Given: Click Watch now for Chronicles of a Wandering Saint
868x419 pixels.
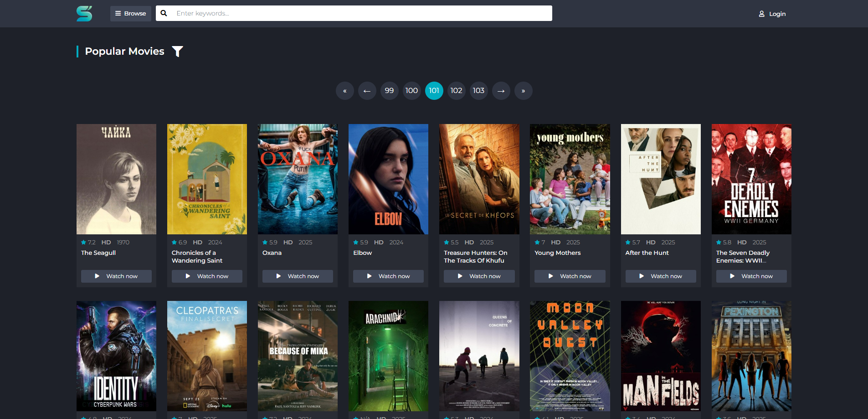Looking at the screenshot, I should pos(207,276).
